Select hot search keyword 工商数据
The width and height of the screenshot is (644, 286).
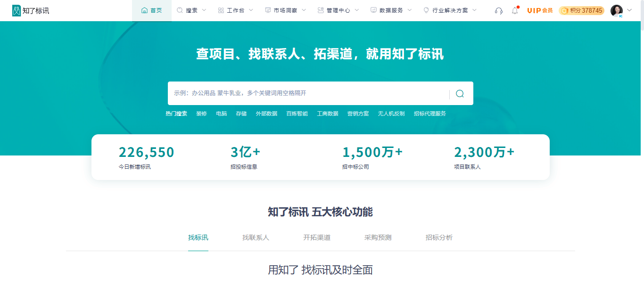click(x=328, y=114)
